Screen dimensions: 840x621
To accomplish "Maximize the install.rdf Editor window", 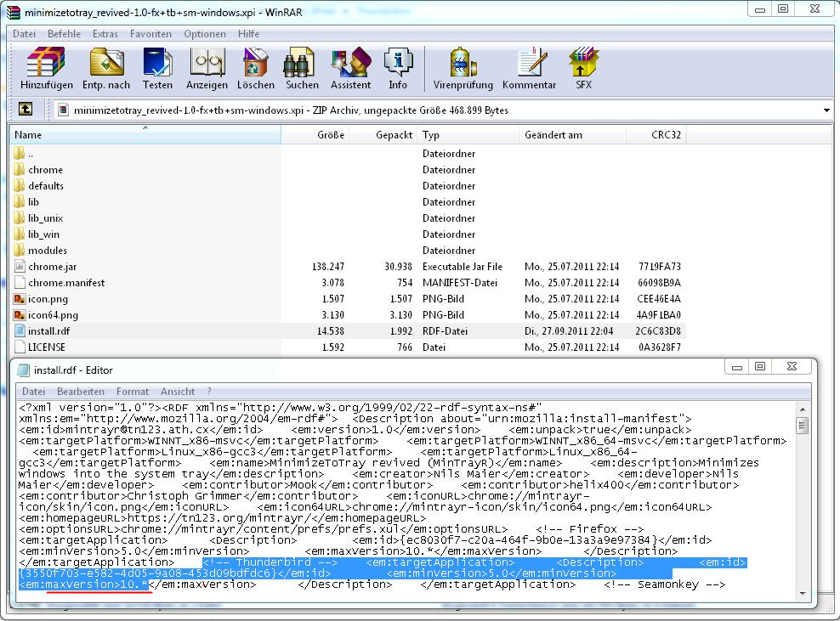I will (x=759, y=366).
